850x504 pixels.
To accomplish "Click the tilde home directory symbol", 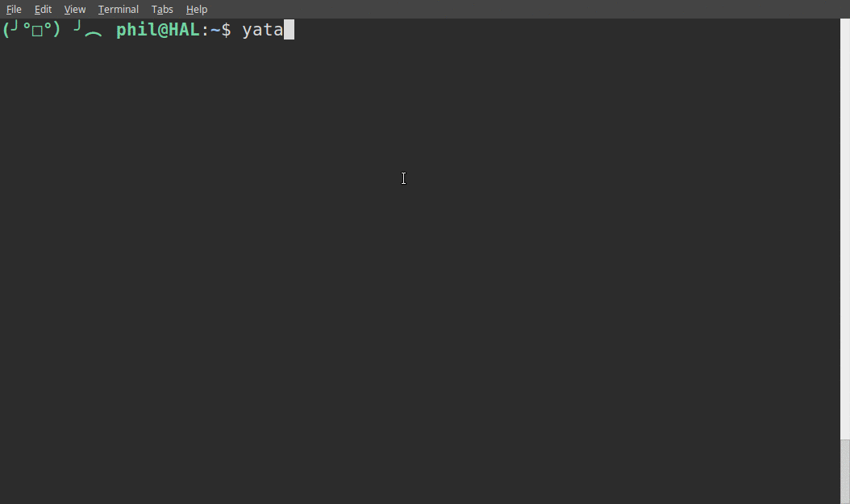I will (215, 31).
